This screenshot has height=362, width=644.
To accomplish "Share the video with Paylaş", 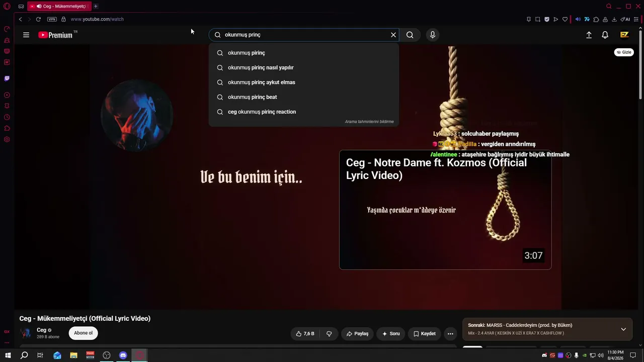I will 358,333.
